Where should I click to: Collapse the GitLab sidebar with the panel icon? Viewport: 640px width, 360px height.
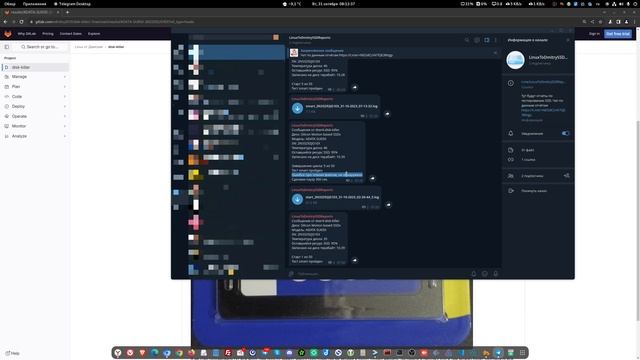pyautogui.click(x=7, y=47)
